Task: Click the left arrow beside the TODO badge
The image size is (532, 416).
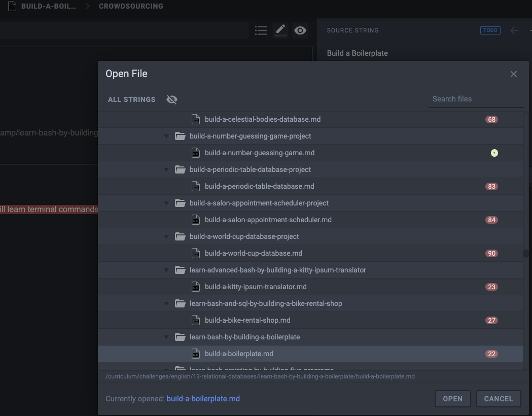Action: pos(514,30)
